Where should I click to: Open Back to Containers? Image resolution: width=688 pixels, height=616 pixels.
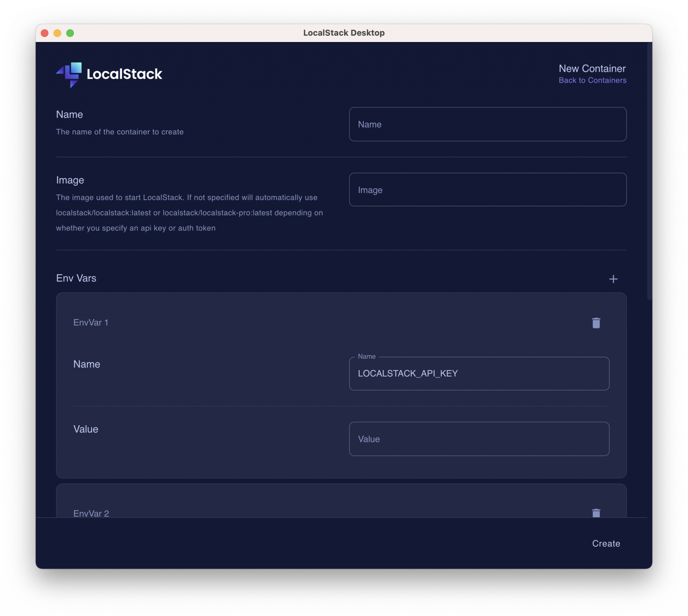pos(593,80)
